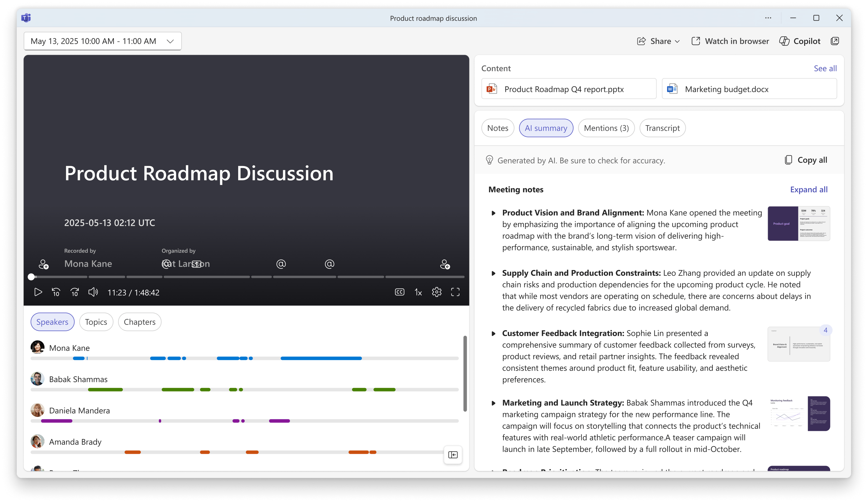See all shared content
868x503 pixels.
(x=825, y=68)
